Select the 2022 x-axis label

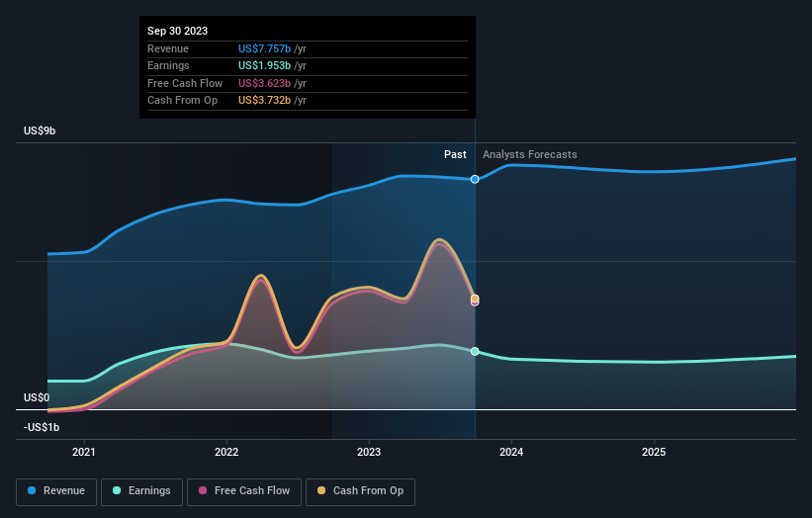tap(226, 452)
